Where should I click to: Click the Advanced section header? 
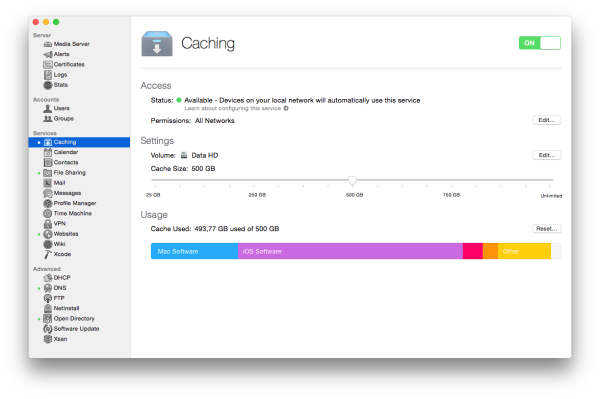click(x=47, y=269)
